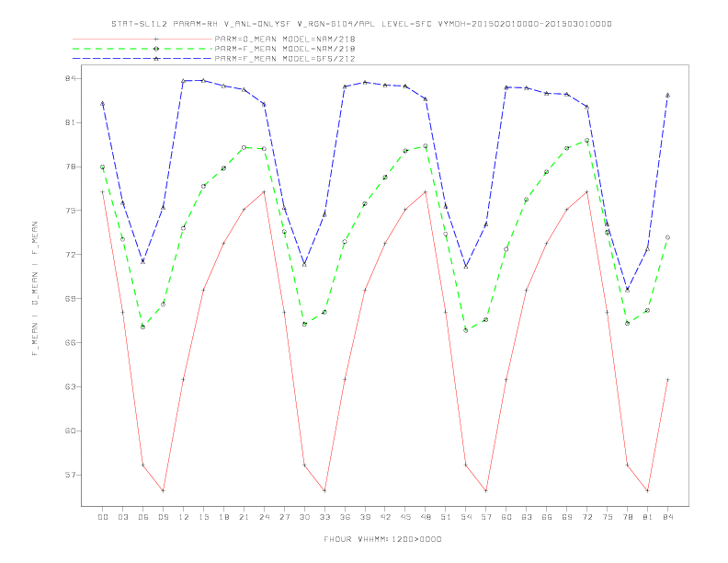Image resolution: width=728 pixels, height=563 pixels.
Task: Click y-axis tick value 75
Action: (x=70, y=211)
